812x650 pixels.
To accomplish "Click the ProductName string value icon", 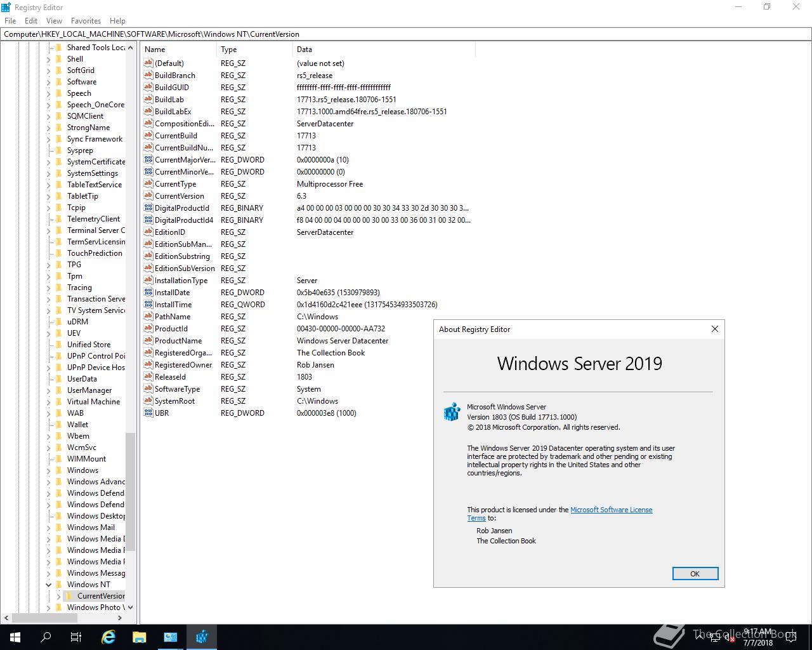I will pos(148,340).
